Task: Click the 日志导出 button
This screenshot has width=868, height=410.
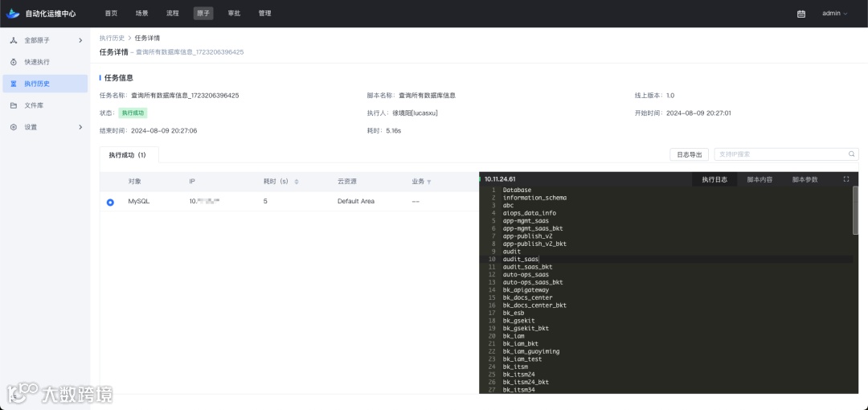Action: [690, 154]
